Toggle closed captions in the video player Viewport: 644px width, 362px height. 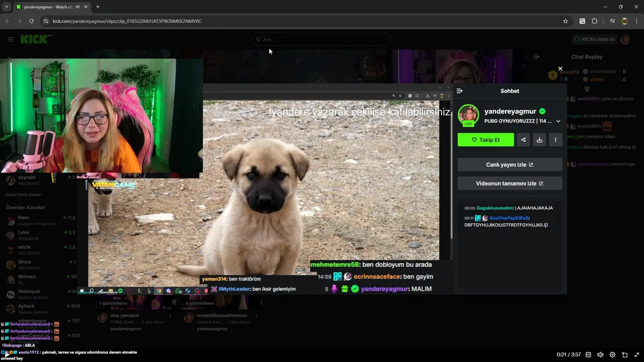588,354
